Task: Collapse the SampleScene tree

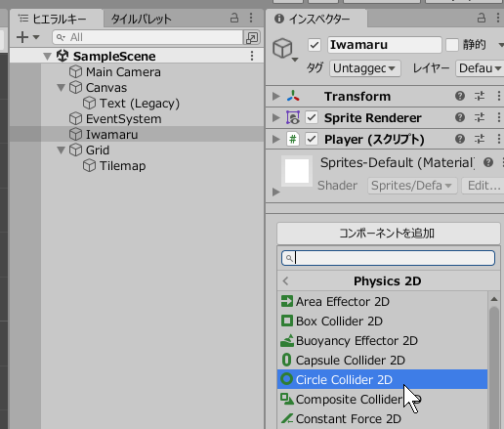Action: tap(48, 57)
